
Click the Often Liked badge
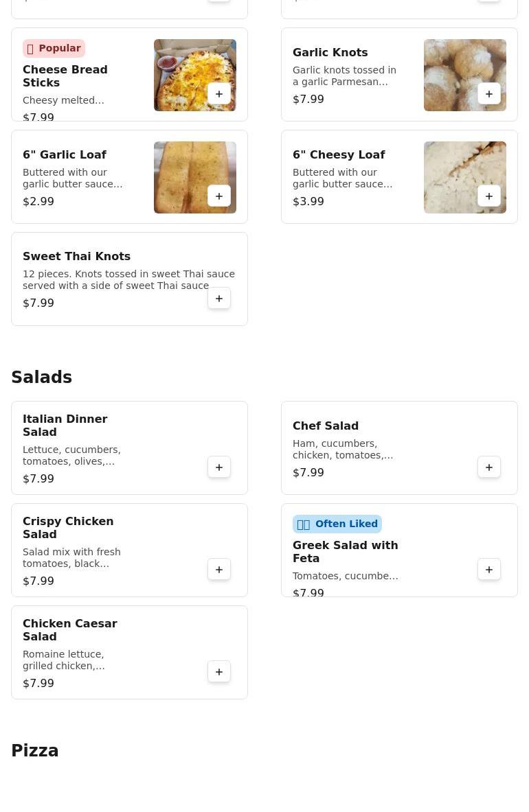[x=337, y=524]
